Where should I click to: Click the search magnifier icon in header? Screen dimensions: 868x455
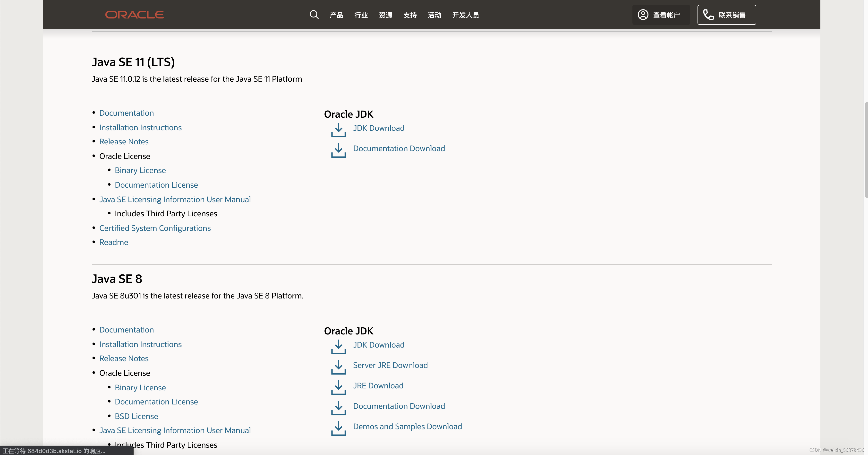314,15
